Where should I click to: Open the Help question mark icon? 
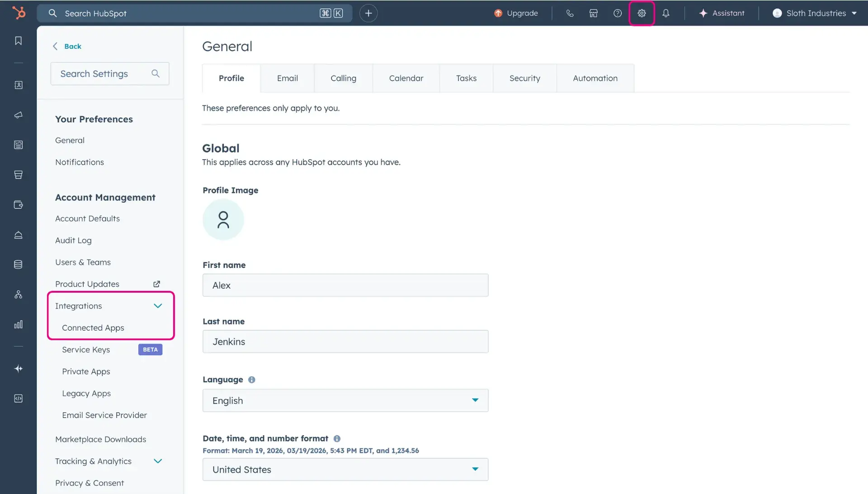617,13
